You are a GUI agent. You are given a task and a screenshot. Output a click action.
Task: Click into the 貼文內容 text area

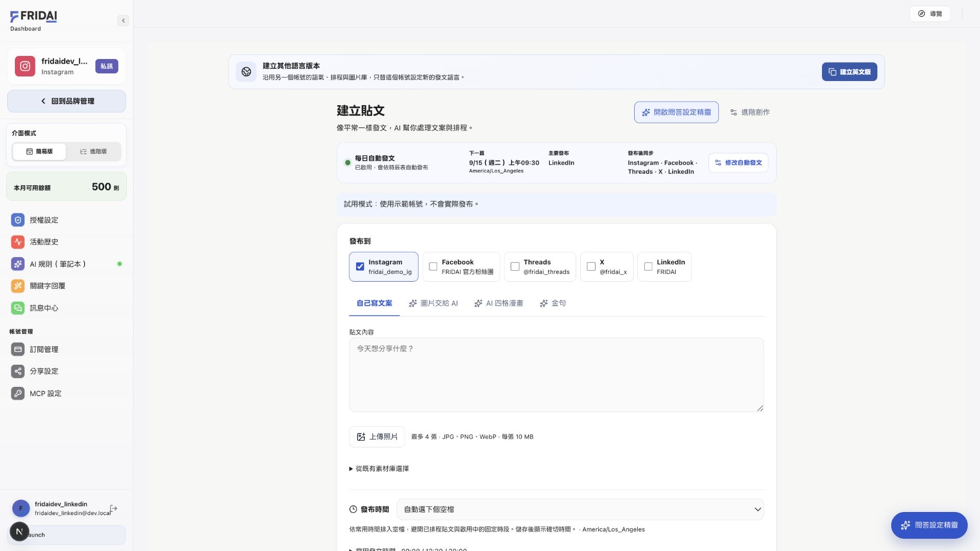pyautogui.click(x=556, y=375)
